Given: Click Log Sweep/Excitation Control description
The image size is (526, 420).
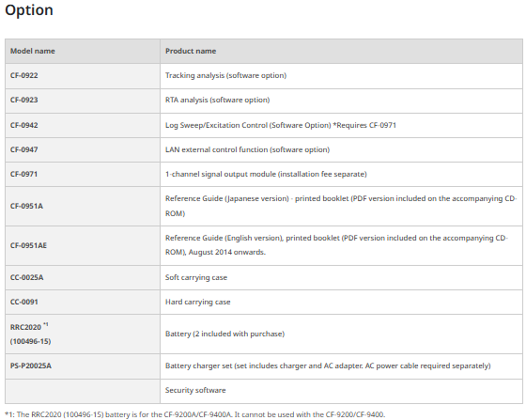Looking at the screenshot, I should (x=281, y=125).
